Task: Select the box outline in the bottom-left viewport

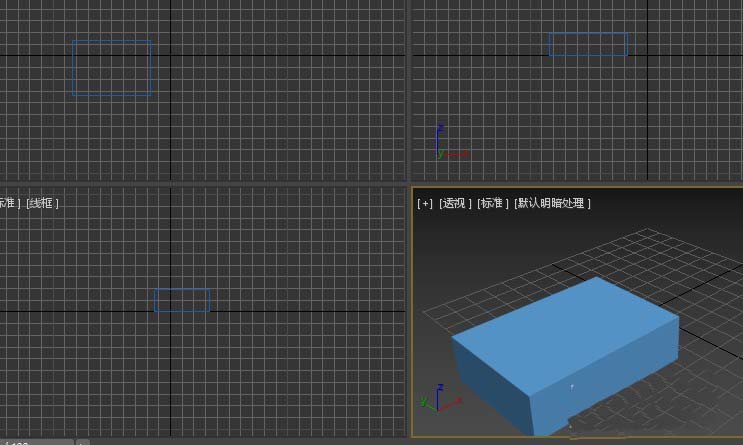Action: click(182, 300)
